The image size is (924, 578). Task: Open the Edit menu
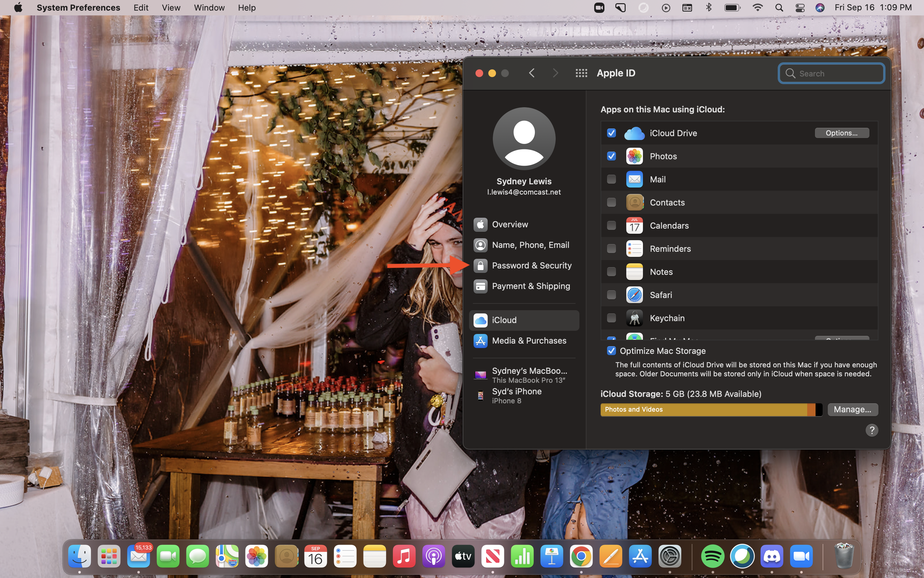point(141,8)
